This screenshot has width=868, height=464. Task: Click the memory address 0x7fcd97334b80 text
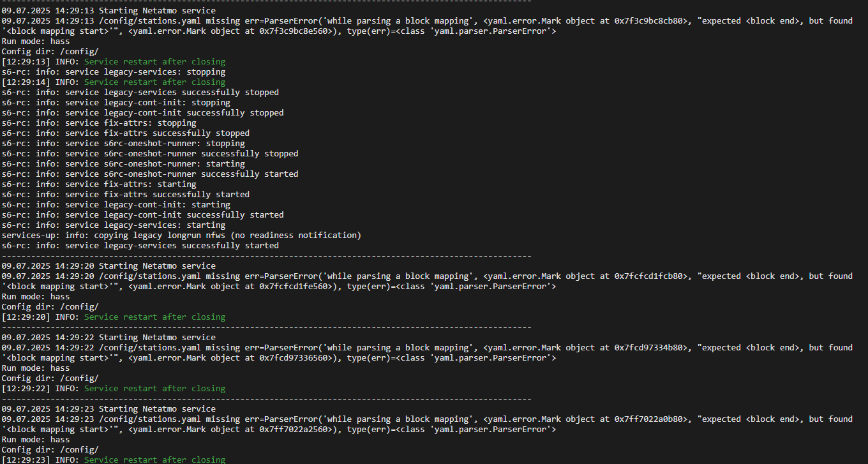click(x=652, y=348)
